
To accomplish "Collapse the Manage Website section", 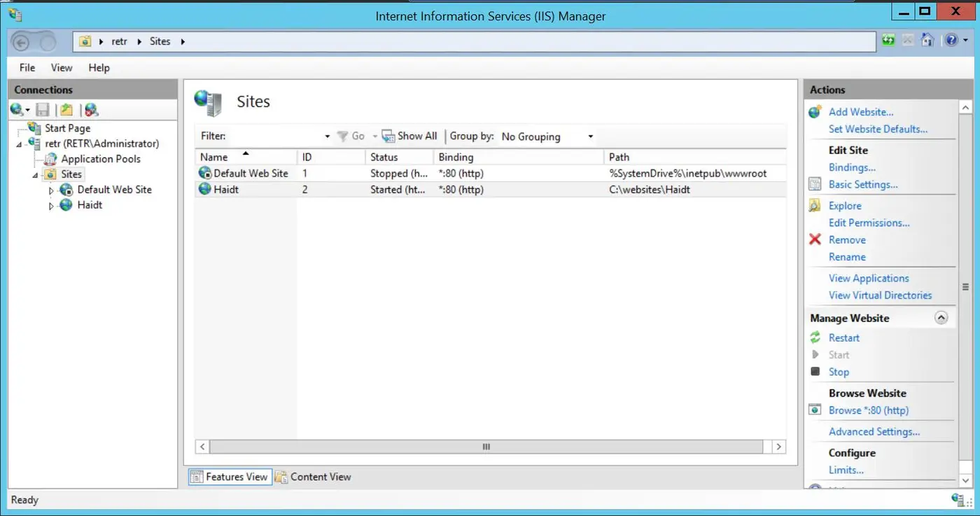I will point(941,318).
